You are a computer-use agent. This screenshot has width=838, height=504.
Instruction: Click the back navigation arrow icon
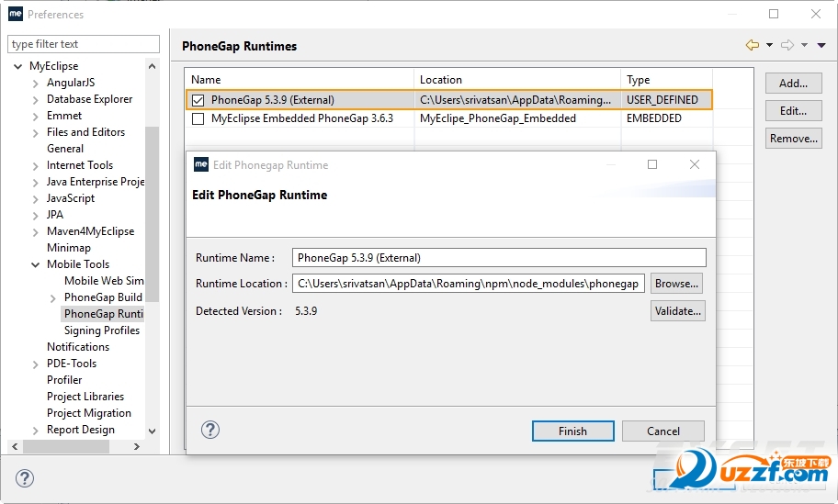[753, 45]
